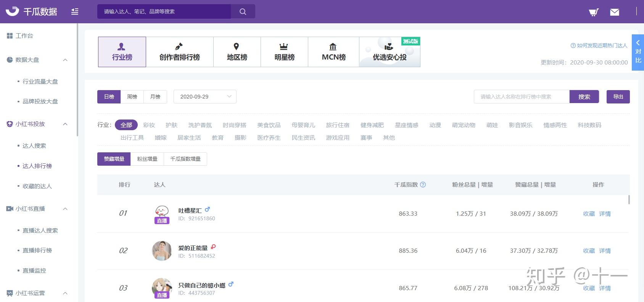This screenshot has width=644, height=302.
Task: Filter industry by 美食饮品
Action: tap(269, 125)
